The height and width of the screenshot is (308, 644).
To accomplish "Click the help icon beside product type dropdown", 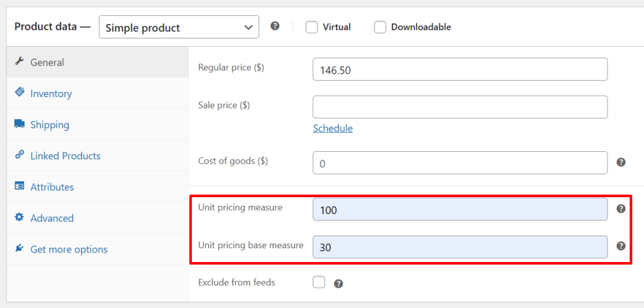I will pyautogui.click(x=275, y=26).
